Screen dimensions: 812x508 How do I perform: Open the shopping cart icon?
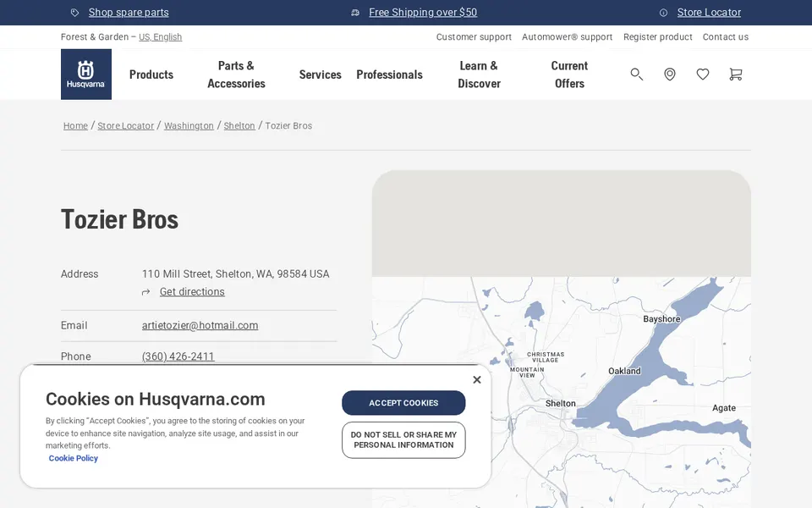[x=735, y=75]
